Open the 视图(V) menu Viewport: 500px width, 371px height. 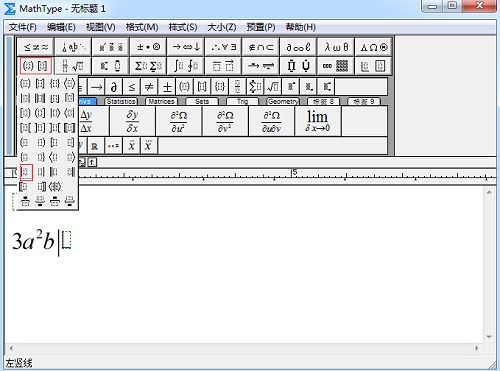coord(101,27)
